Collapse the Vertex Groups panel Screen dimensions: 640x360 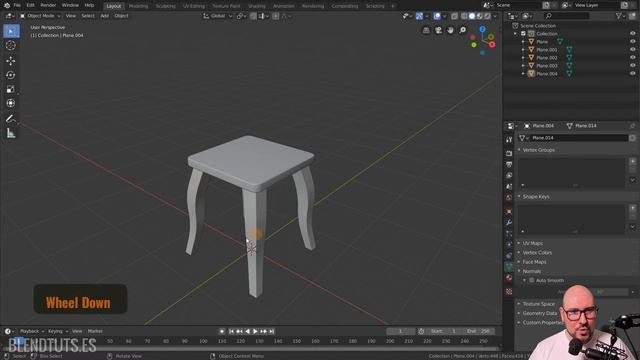click(x=538, y=150)
